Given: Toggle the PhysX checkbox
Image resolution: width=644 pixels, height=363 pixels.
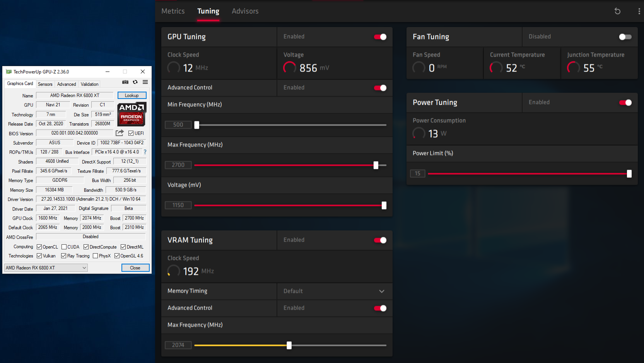Looking at the screenshot, I should click(95, 256).
